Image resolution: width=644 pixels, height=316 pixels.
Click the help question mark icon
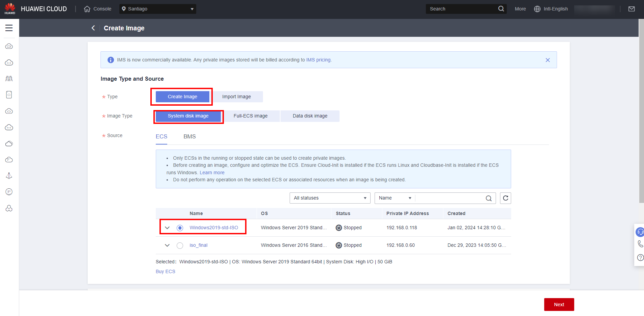point(640,258)
